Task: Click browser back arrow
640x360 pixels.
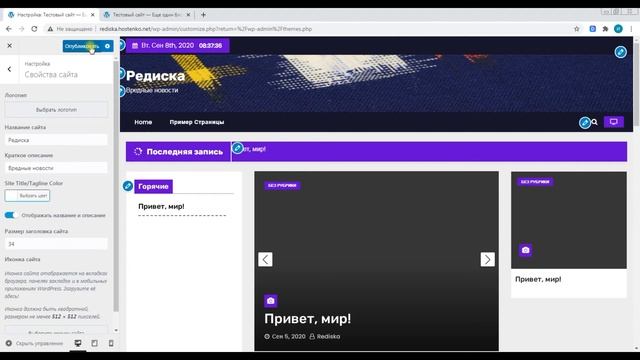Action: [9, 29]
